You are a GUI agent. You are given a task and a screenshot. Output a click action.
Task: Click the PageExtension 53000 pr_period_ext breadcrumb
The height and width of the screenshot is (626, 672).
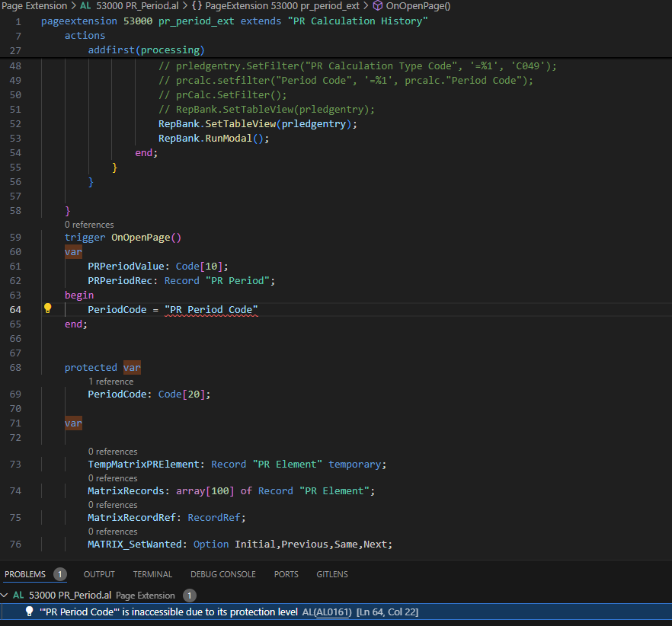[x=282, y=5]
